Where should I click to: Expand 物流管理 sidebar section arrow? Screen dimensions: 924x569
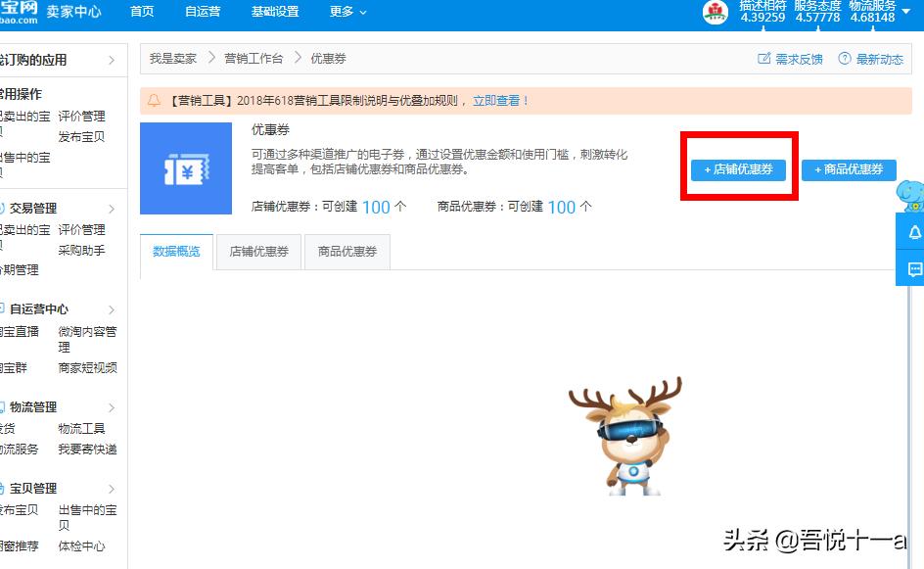coord(112,407)
